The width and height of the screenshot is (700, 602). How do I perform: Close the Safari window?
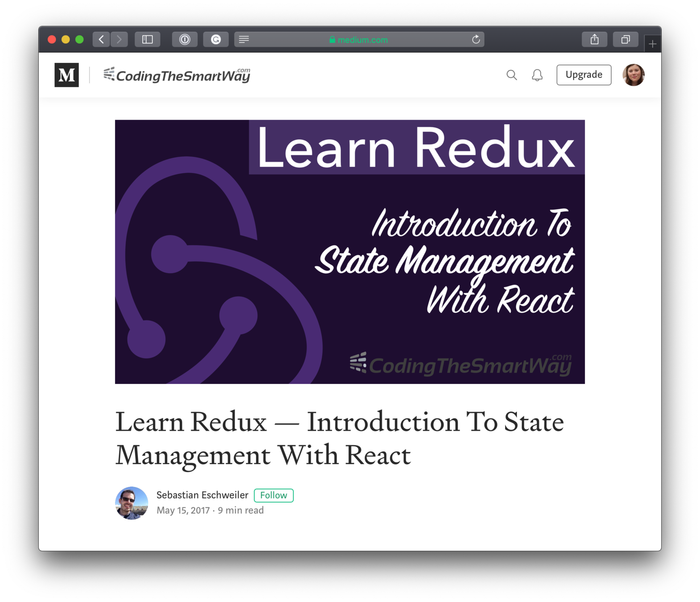pos(52,40)
